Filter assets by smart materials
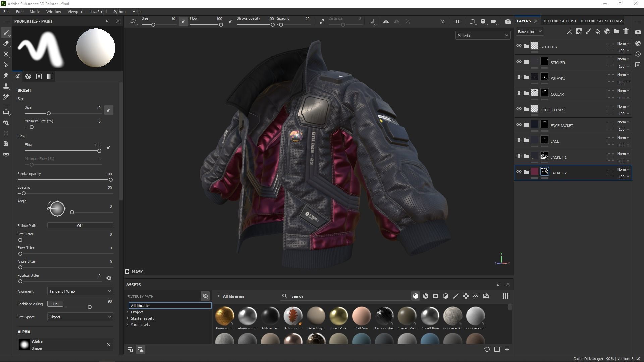Viewport: 644px width, 362px height. [x=426, y=296]
